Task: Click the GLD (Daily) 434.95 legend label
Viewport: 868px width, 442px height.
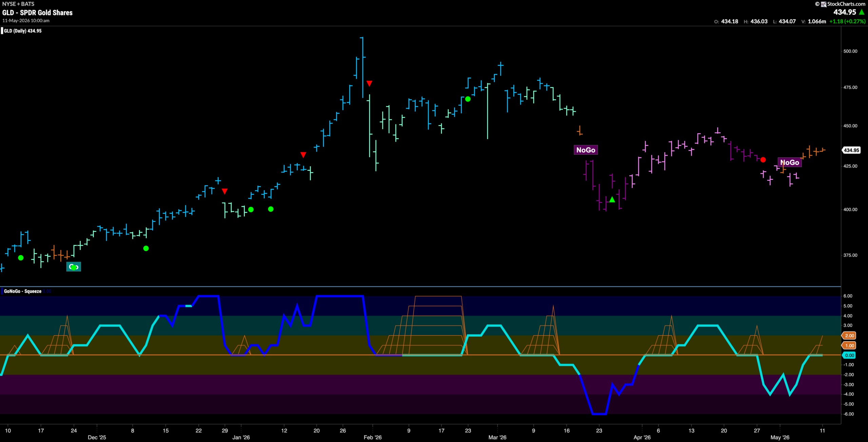Action: click(23, 31)
